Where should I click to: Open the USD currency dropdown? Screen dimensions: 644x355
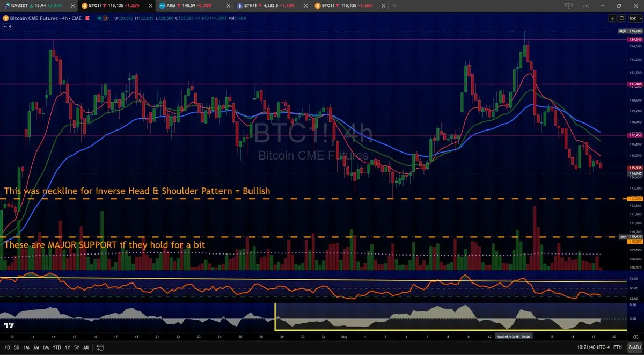click(634, 18)
